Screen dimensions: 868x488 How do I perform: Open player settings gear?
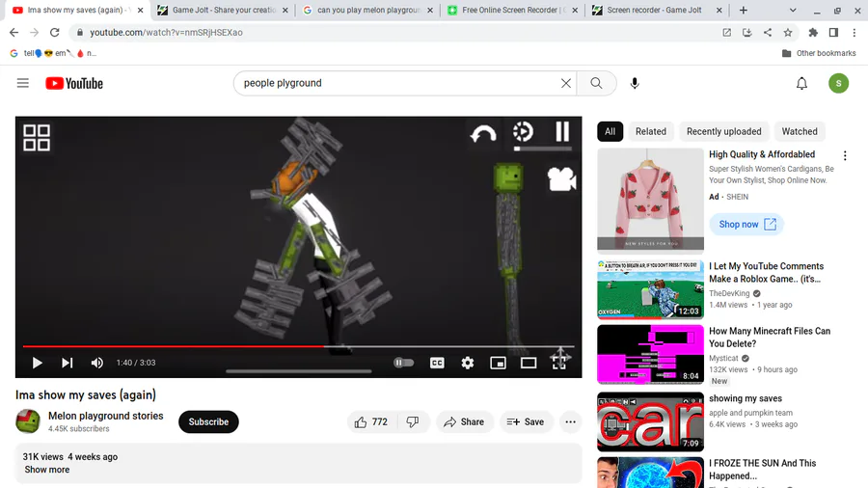pyautogui.click(x=467, y=363)
